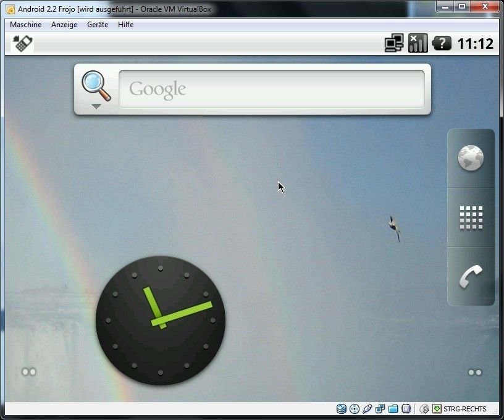Click the host key green arrow icon
This screenshot has width=504, height=420.
click(x=437, y=409)
